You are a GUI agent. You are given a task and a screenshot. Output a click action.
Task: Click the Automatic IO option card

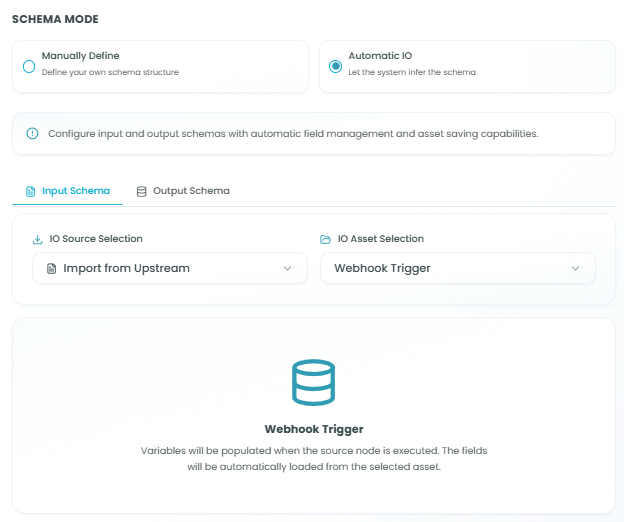pyautogui.click(x=467, y=66)
